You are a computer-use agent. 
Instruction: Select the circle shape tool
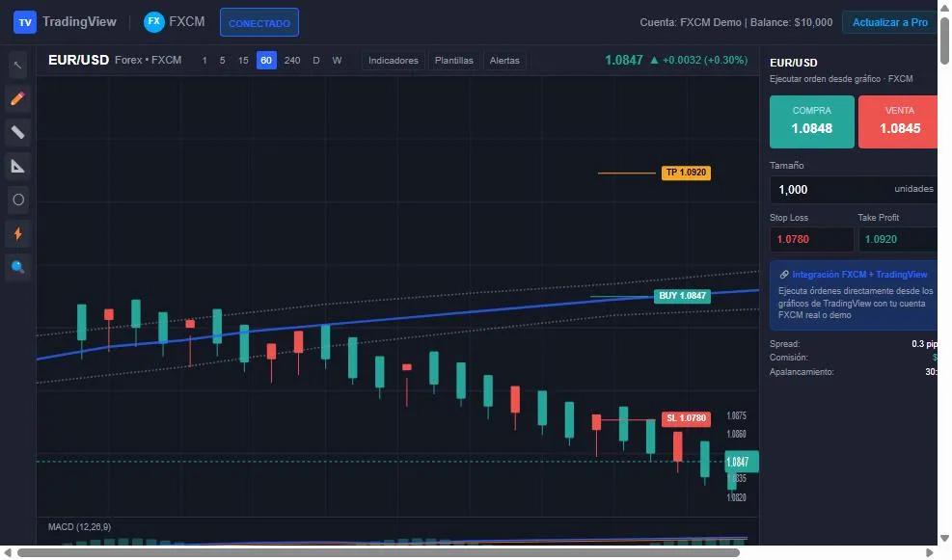(17, 200)
